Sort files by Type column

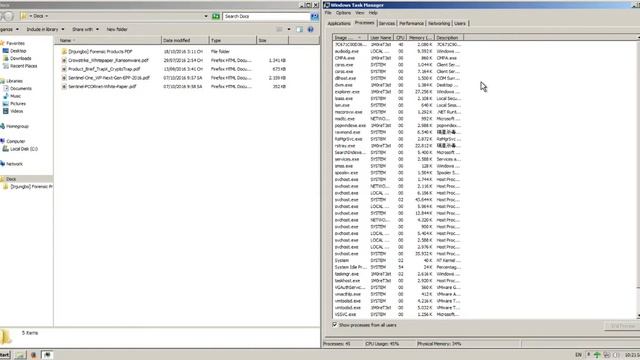point(233,40)
